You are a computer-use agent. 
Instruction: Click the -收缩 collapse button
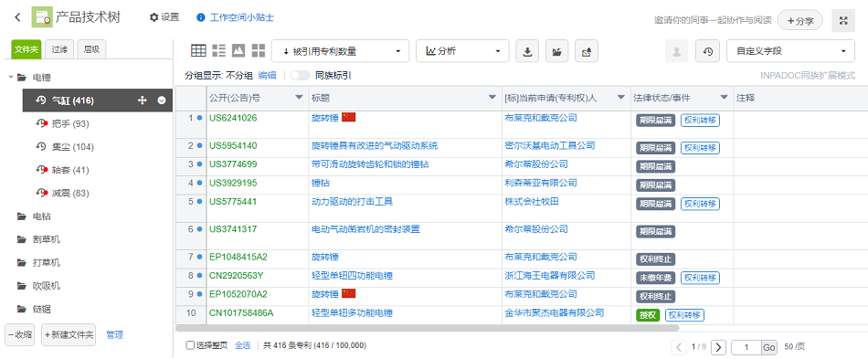click(x=20, y=334)
